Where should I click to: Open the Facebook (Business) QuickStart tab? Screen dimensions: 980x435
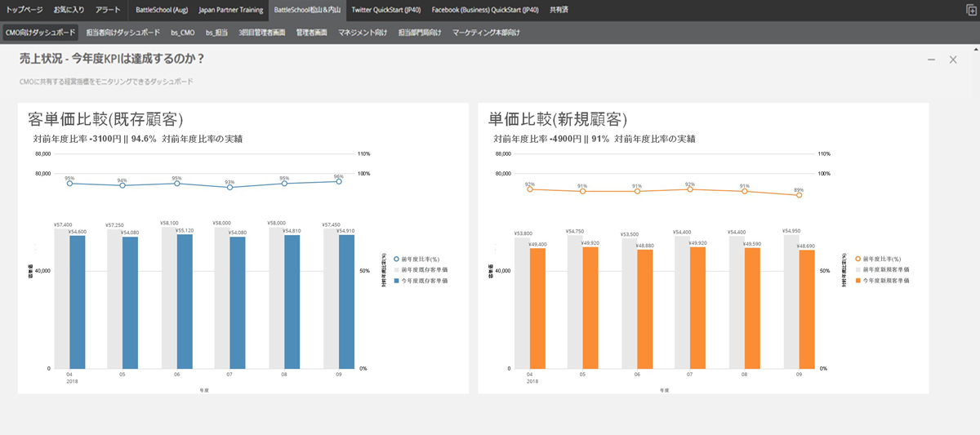click(x=484, y=11)
